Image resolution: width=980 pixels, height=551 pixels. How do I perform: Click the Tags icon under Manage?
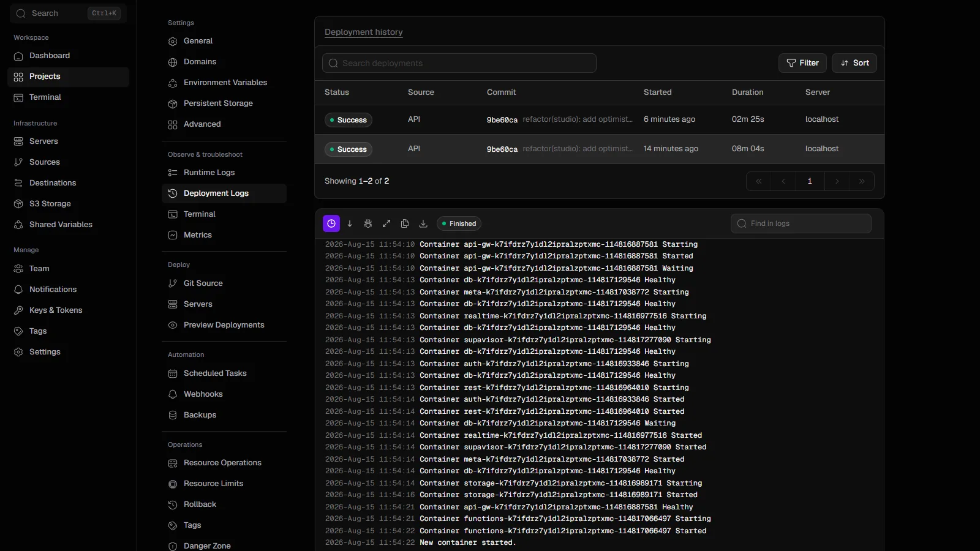coord(18,331)
